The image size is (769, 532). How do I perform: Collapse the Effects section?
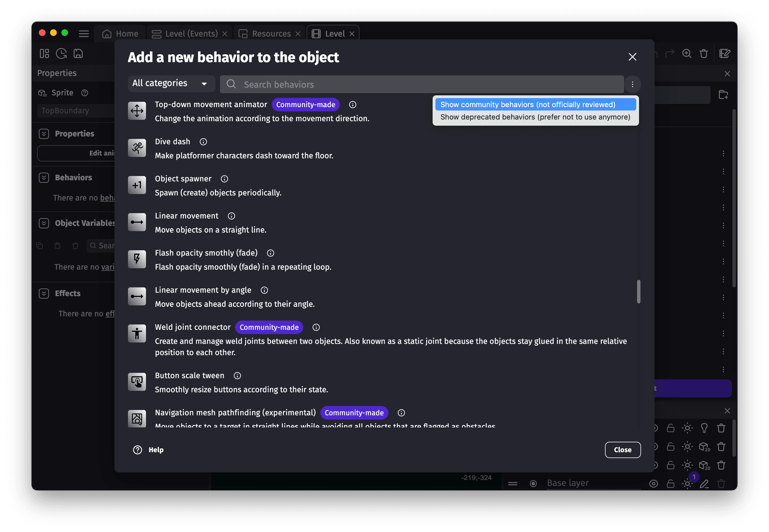click(x=44, y=293)
